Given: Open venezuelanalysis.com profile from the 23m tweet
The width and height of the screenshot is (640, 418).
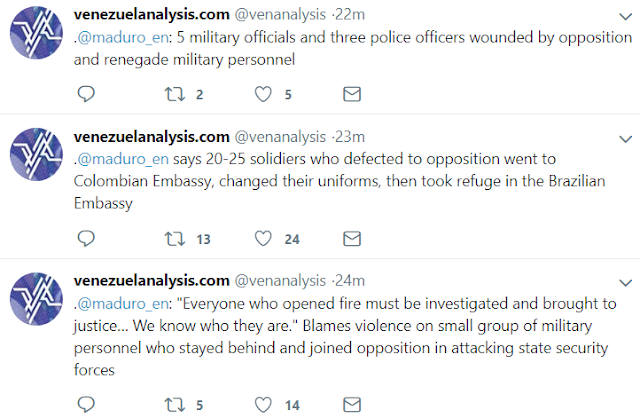Looking at the screenshot, I should click(151, 137).
